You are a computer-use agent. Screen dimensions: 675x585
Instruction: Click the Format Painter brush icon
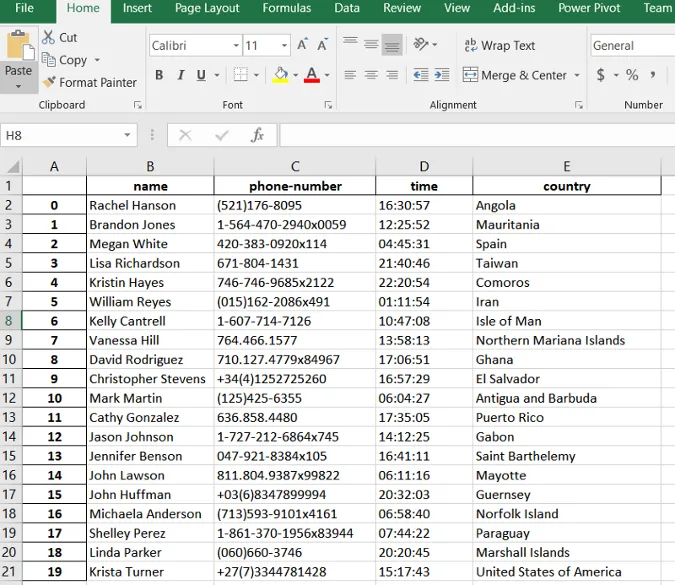[x=49, y=83]
